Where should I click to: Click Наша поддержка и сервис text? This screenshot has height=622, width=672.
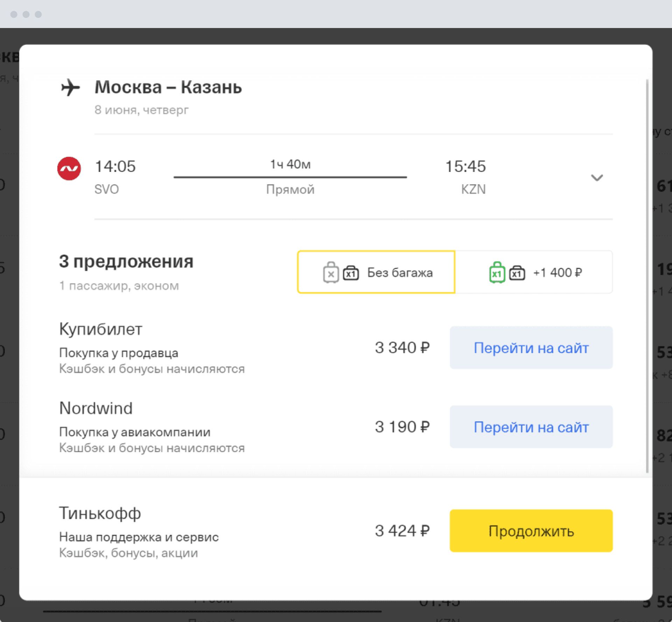click(139, 537)
